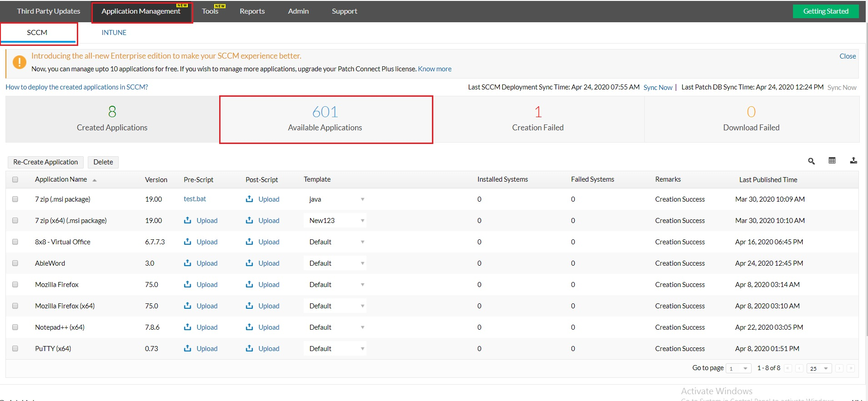
Task: Go to previous page pagination arrow
Action: tap(799, 368)
